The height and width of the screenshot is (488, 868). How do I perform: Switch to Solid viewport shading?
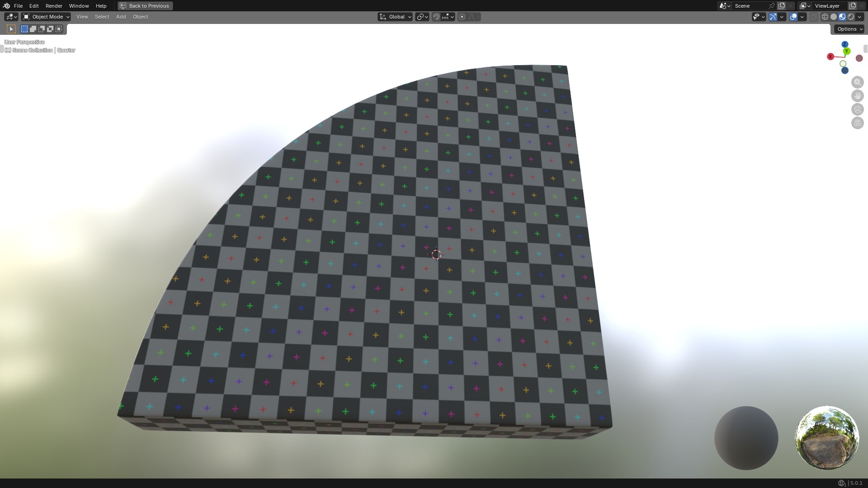click(834, 17)
